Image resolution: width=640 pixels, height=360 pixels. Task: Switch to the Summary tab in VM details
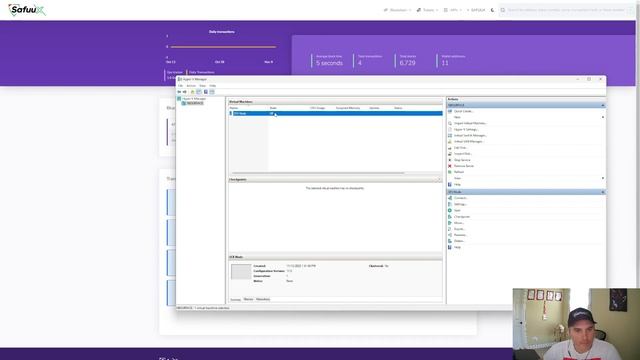(x=236, y=300)
